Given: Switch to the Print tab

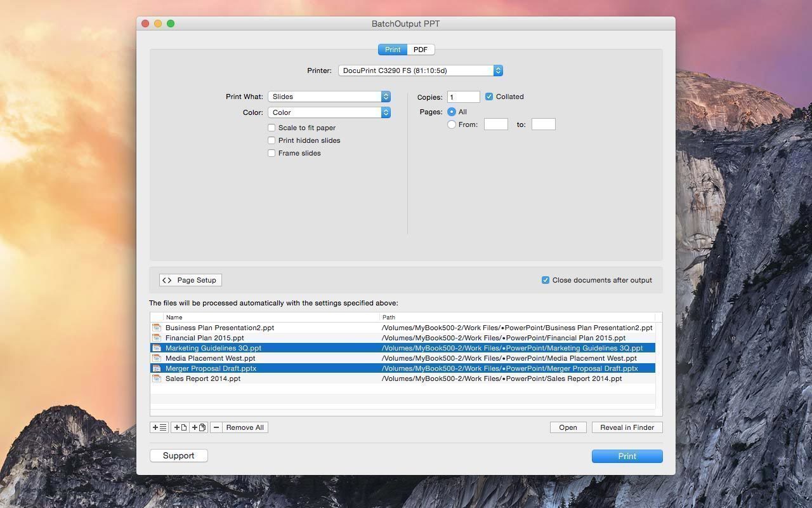Looking at the screenshot, I should [393, 50].
